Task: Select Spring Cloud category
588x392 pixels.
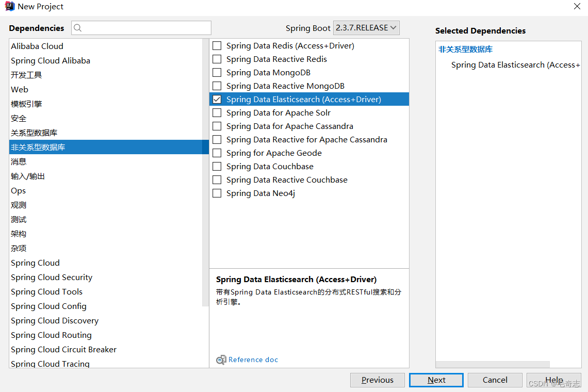Action: click(106, 263)
